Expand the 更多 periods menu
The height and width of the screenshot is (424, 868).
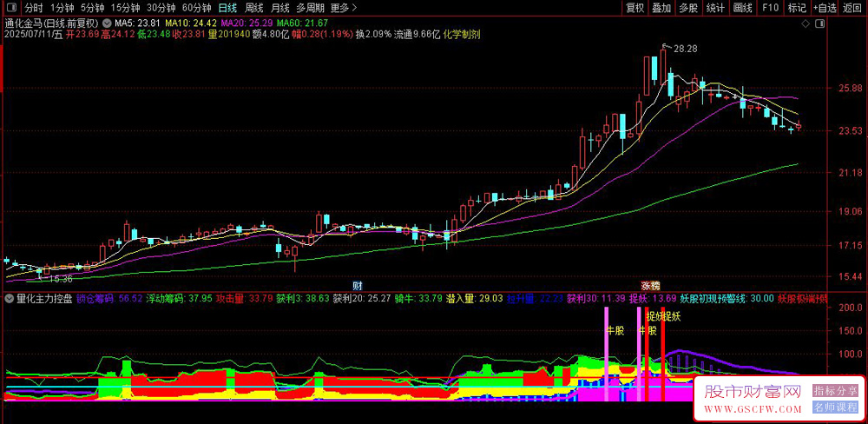[343, 8]
